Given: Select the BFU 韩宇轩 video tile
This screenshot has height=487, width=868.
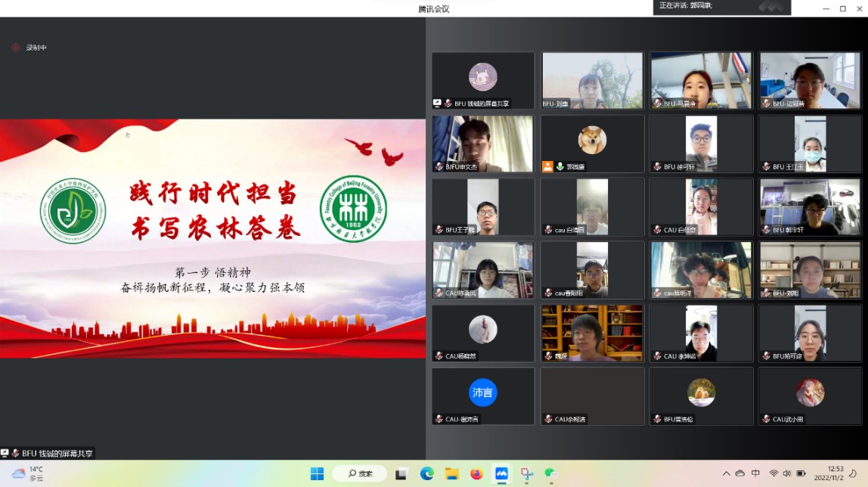Looking at the screenshot, I should coord(810,207).
